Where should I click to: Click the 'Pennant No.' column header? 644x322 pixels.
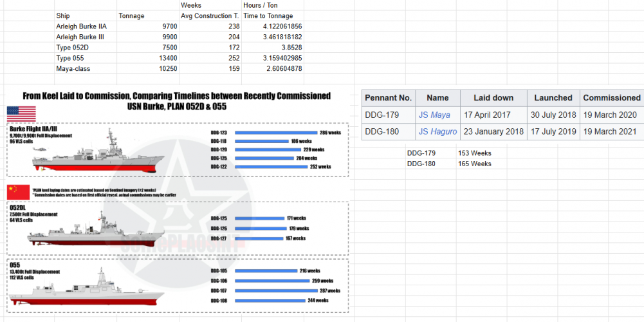pyautogui.click(x=389, y=98)
